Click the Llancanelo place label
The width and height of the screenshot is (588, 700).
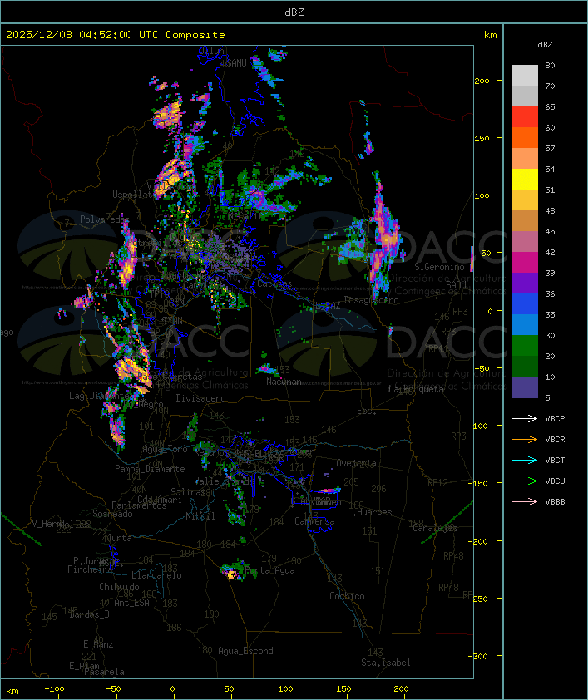(156, 575)
